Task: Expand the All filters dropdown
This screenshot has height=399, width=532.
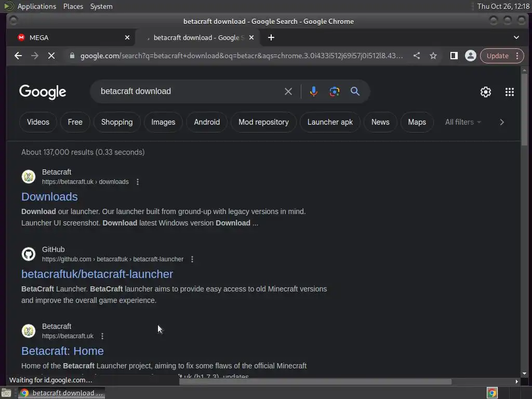Action: click(463, 122)
